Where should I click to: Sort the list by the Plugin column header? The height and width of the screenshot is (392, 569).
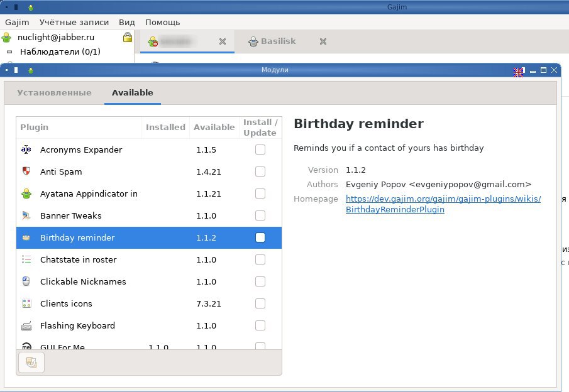coord(79,128)
